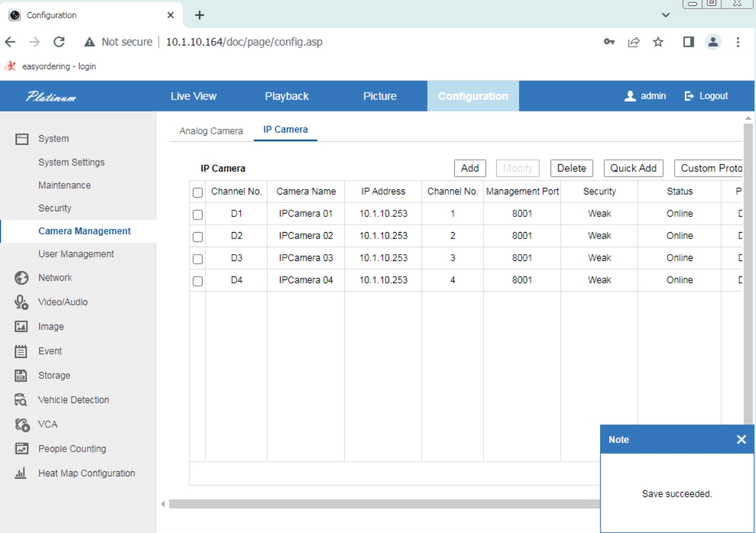Open the System settings icon in sidebar
Image resolution: width=756 pixels, height=533 pixels.
click(21, 139)
